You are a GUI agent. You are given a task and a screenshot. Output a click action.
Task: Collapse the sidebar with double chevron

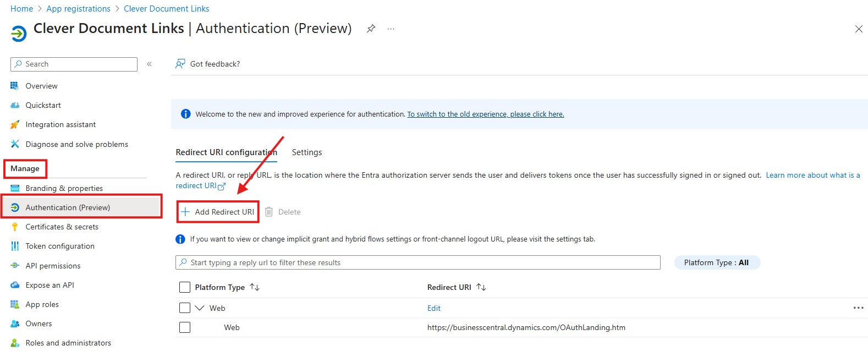[x=149, y=64]
